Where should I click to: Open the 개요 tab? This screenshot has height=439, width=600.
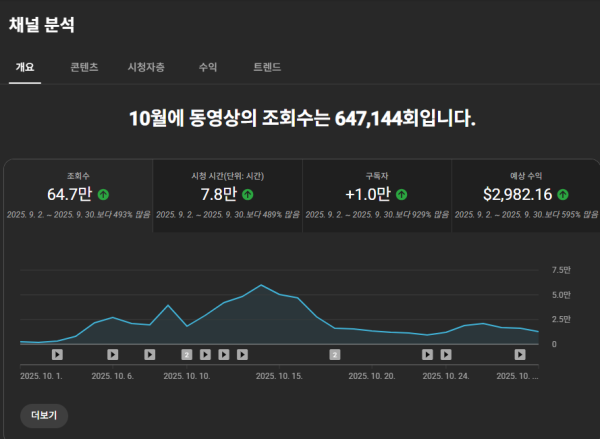click(x=25, y=67)
